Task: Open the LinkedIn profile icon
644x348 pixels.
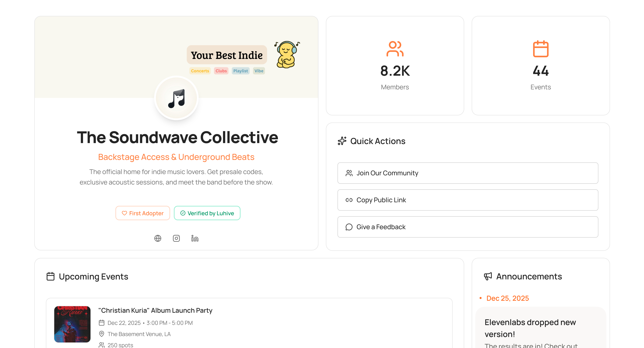Action: point(195,238)
